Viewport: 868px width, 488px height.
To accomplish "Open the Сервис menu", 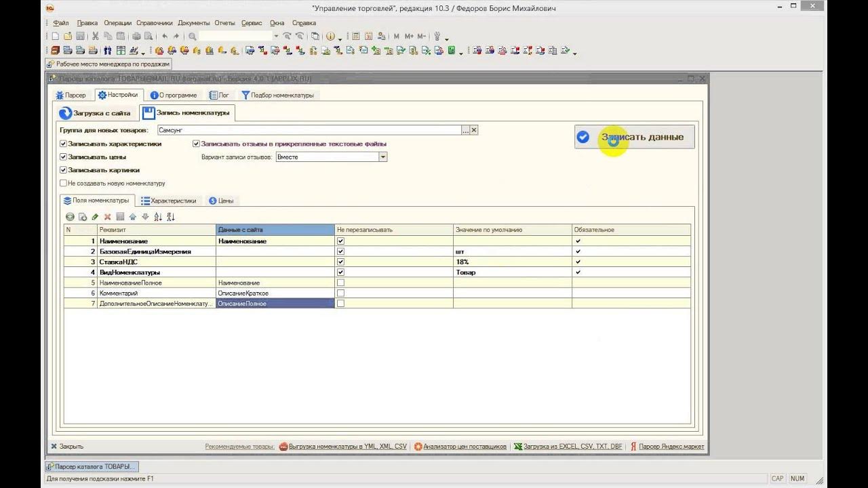I will pos(252,22).
